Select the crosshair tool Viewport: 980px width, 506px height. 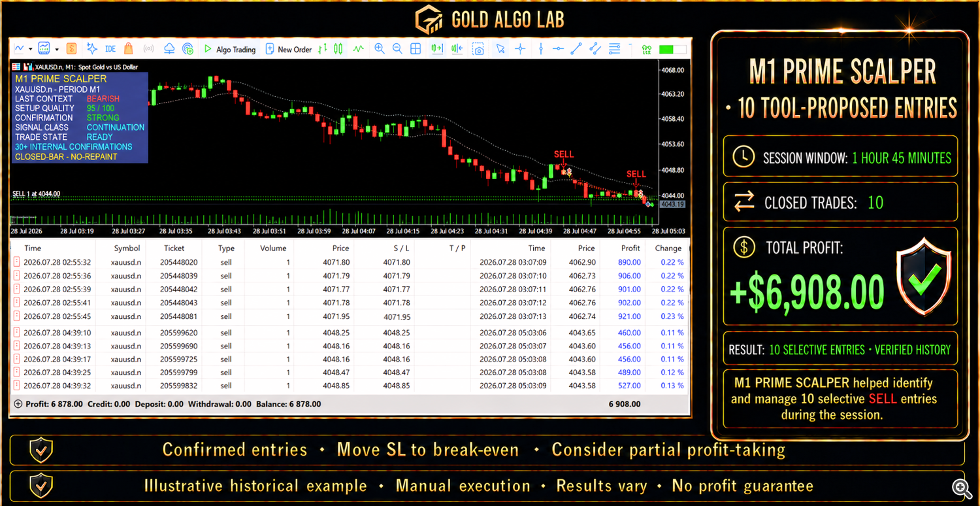(x=520, y=48)
